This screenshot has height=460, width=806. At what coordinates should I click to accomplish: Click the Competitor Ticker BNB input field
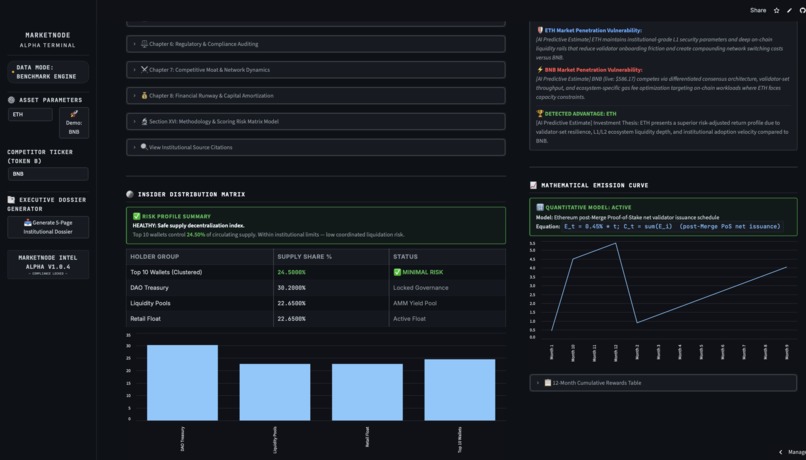click(x=48, y=174)
